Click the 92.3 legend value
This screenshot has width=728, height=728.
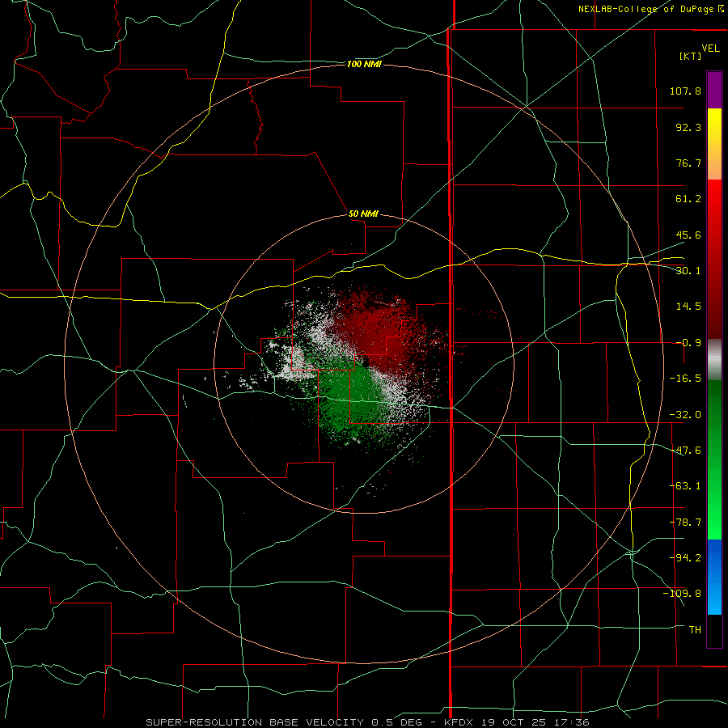pos(688,127)
